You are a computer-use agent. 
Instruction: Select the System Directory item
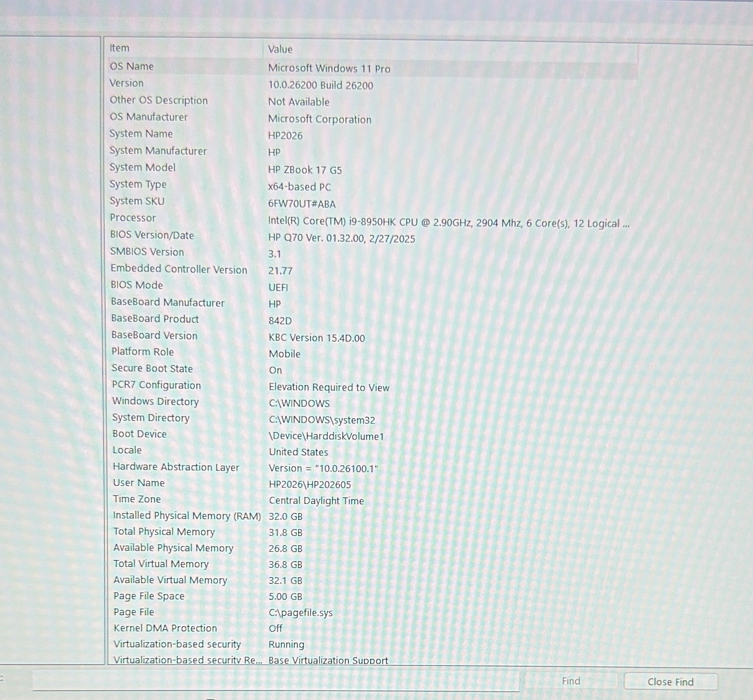(151, 418)
